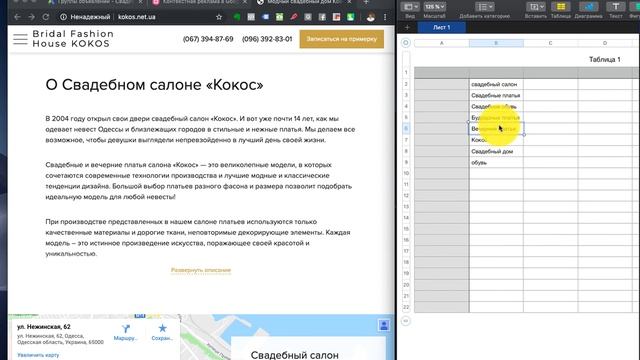This screenshot has height=360, width=640.
Task: Click the Сохранить star on the map card
Action: coord(162,328)
